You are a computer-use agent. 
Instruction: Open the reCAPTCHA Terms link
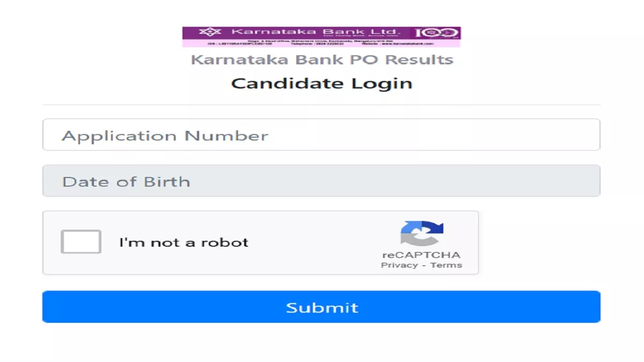click(446, 265)
